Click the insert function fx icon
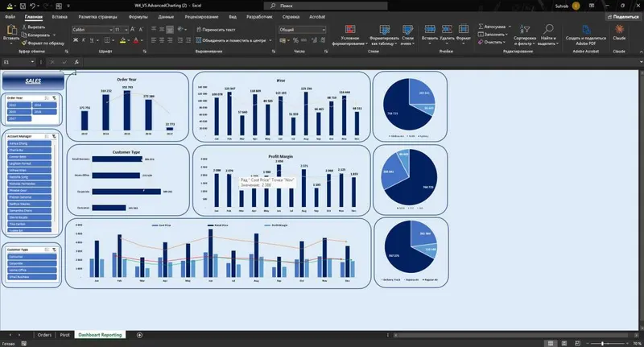Viewport: 644px width, 347px height. pos(76,62)
